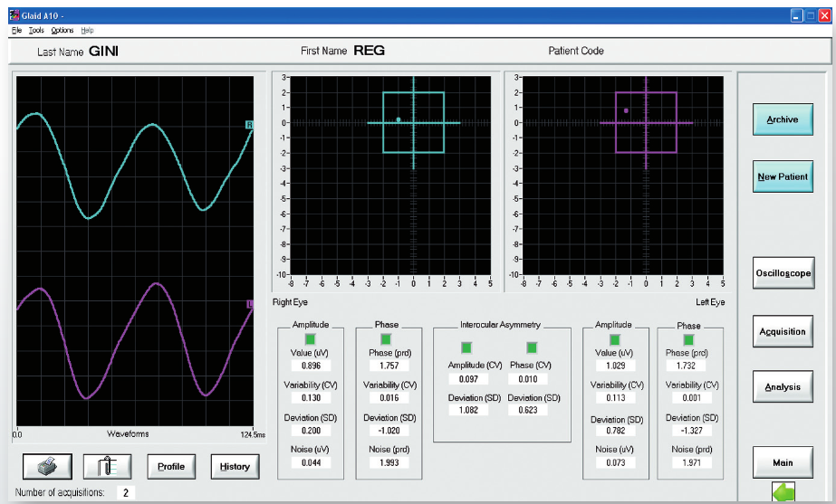Viewport: 836px width, 504px height.
Task: Click the Interocular Asymmetry group title
Action: tap(500, 325)
